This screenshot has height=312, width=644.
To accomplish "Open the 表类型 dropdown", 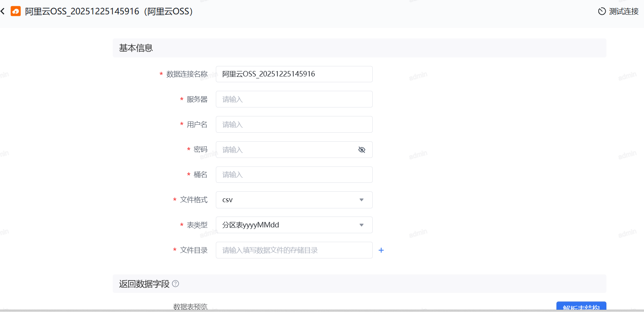I will coord(294,225).
